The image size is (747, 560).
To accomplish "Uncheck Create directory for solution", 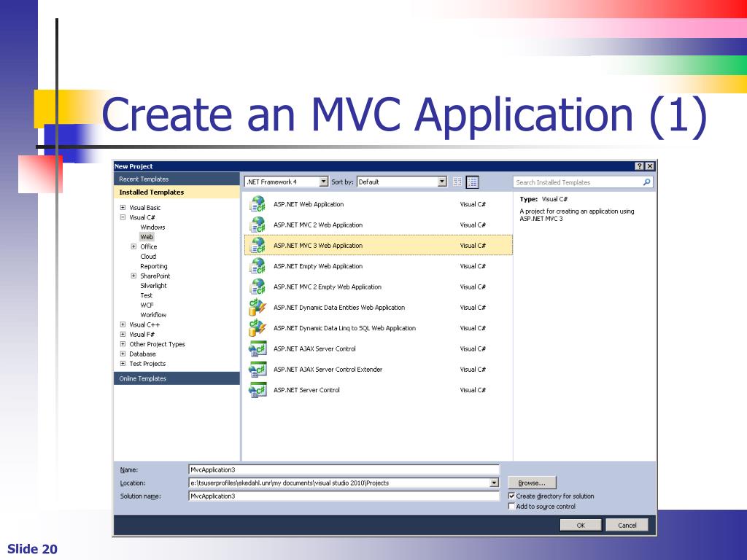I will 511,496.
